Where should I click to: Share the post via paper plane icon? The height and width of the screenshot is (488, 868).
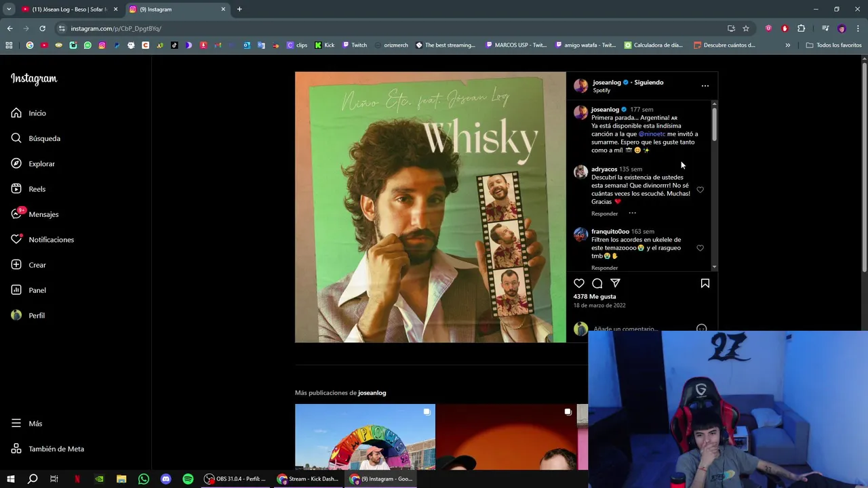pyautogui.click(x=615, y=283)
